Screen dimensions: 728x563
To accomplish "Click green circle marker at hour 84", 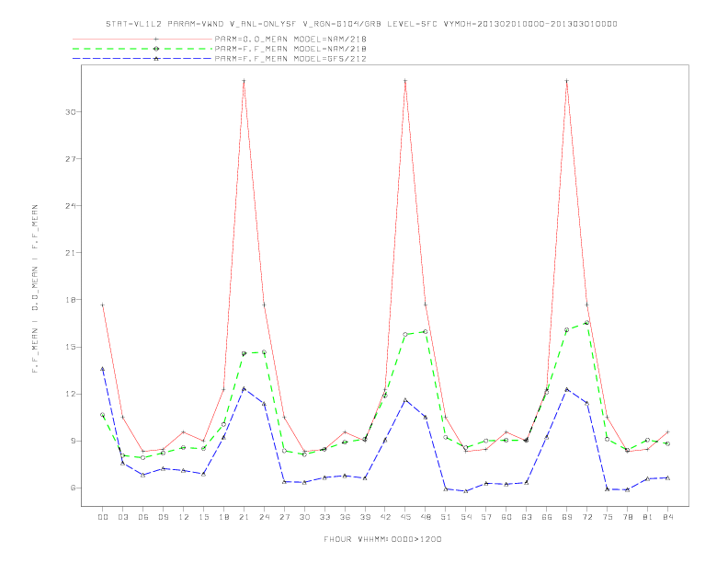I will 667,443.
